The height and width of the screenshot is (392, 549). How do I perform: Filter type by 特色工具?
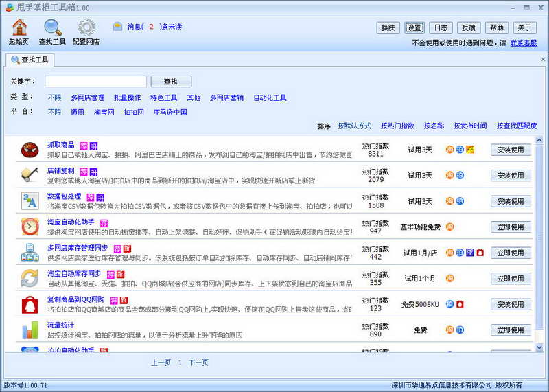pos(164,97)
